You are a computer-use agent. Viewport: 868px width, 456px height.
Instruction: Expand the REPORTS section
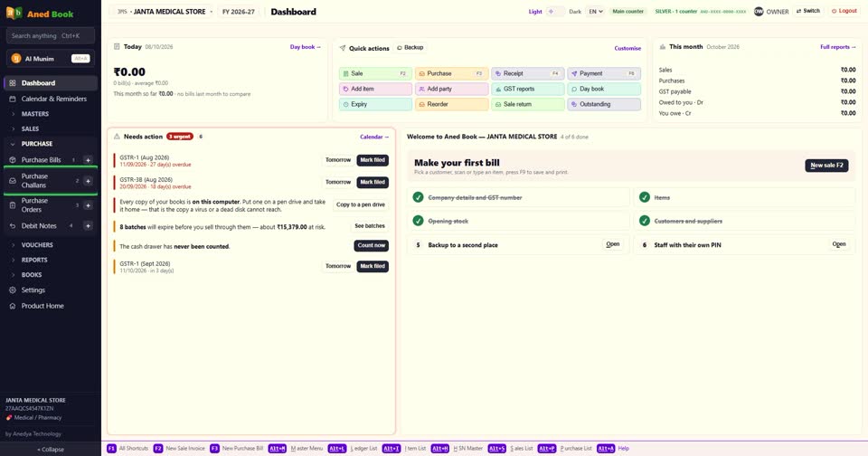[50, 260]
